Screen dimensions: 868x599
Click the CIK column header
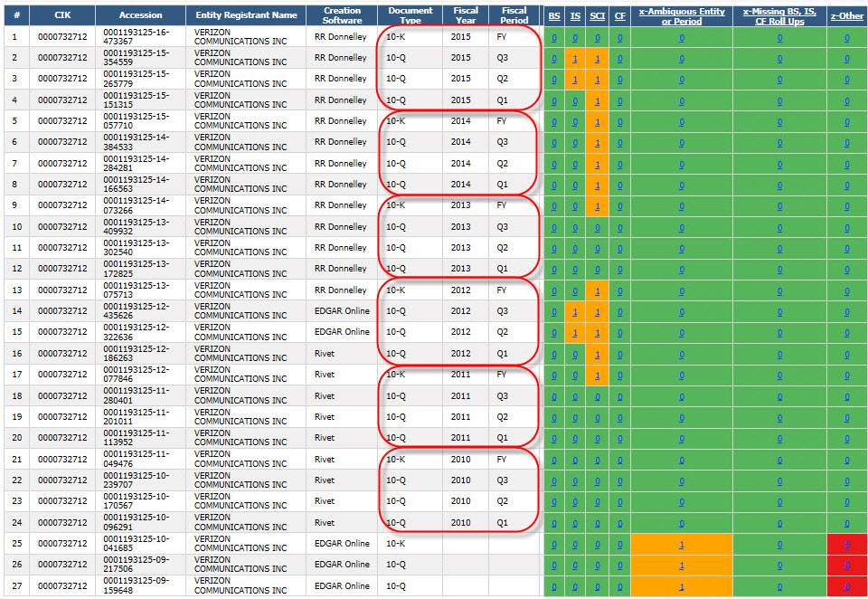(x=62, y=15)
